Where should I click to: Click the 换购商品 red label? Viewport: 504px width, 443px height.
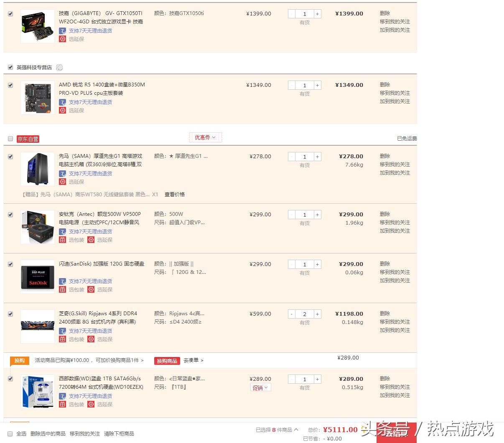click(x=166, y=360)
